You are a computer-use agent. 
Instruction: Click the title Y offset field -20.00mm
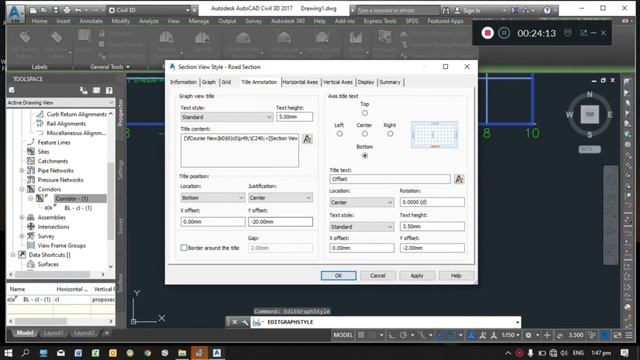coord(280,222)
